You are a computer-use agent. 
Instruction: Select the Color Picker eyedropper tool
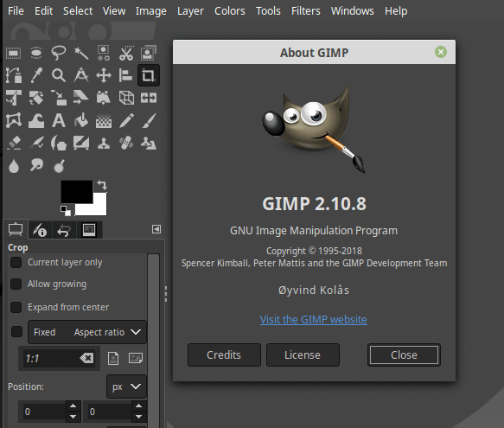coord(36,75)
